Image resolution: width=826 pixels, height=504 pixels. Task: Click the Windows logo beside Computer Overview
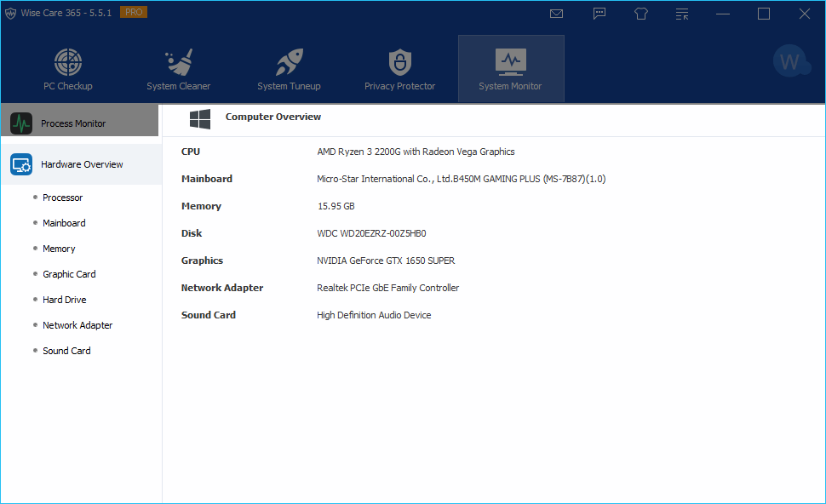pyautogui.click(x=199, y=119)
